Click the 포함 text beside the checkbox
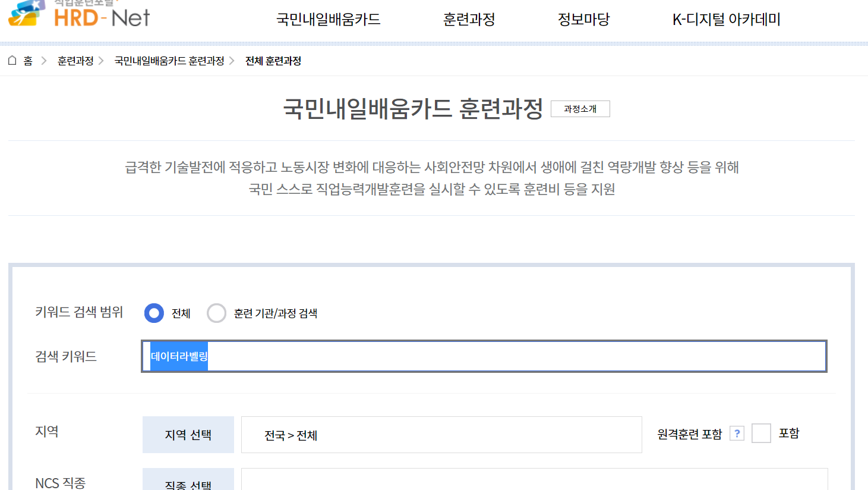This screenshot has height=490, width=868. pyautogui.click(x=789, y=433)
